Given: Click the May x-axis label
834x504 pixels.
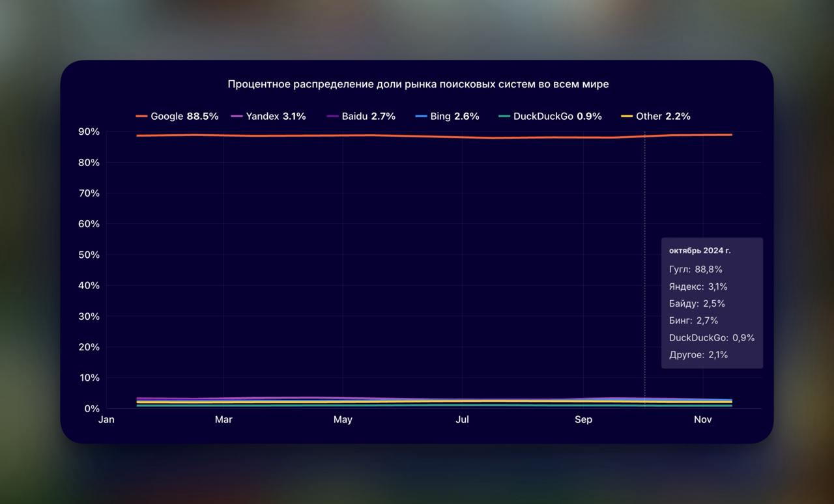Looking at the screenshot, I should coord(343,420).
